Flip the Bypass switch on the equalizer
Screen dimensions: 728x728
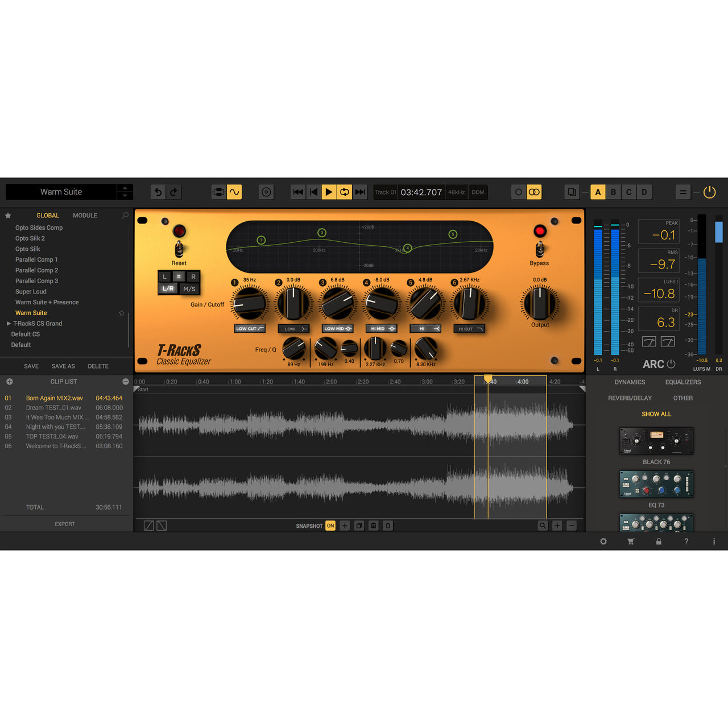tap(539, 249)
